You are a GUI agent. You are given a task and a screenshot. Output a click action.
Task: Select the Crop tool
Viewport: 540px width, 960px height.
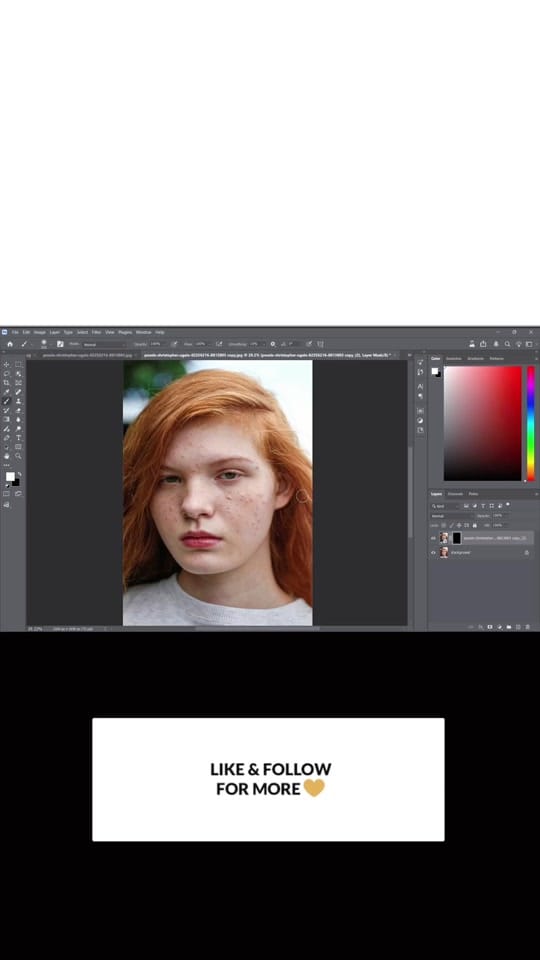pos(7,383)
